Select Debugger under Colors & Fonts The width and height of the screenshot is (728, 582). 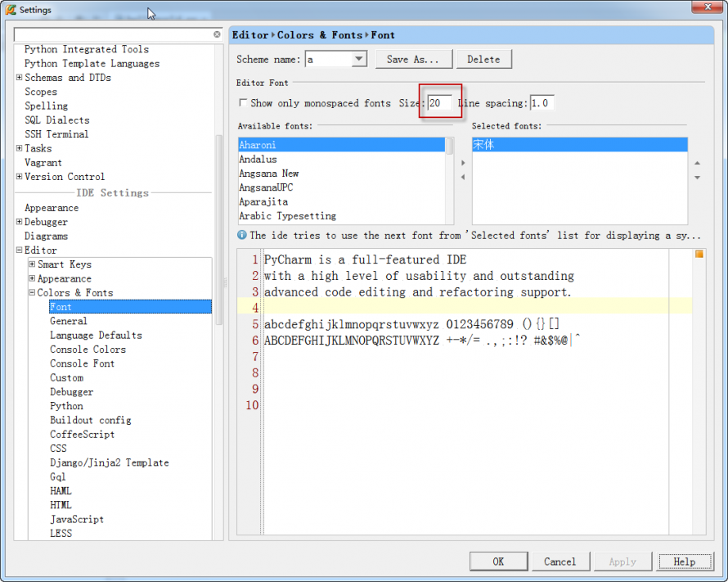click(x=71, y=391)
